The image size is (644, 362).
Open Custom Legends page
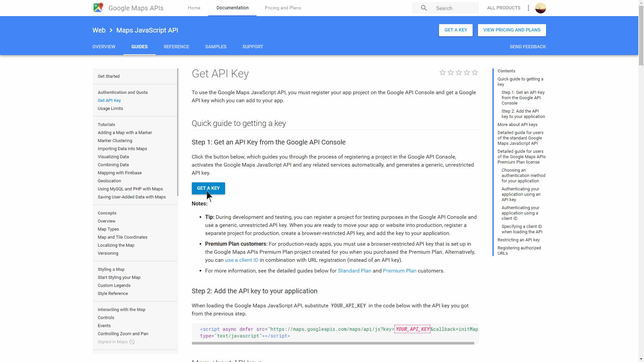tap(114, 286)
